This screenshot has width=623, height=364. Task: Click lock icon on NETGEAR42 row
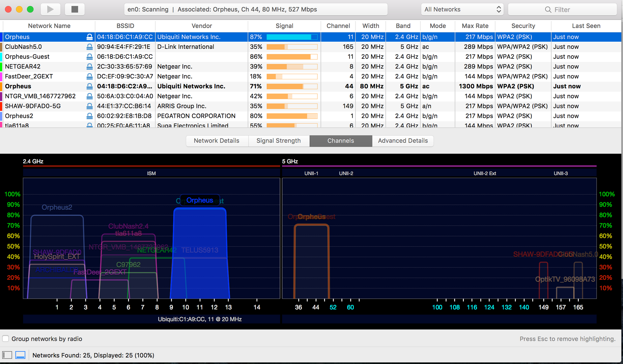(x=89, y=67)
